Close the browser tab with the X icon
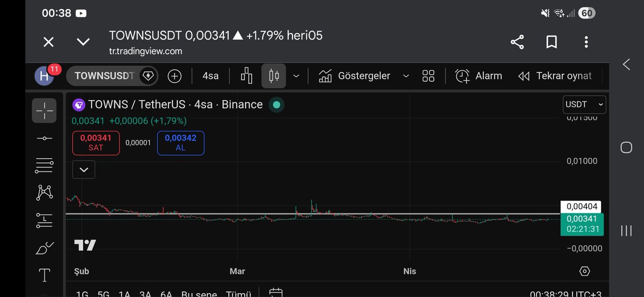This screenshot has height=297, width=644. click(x=48, y=42)
